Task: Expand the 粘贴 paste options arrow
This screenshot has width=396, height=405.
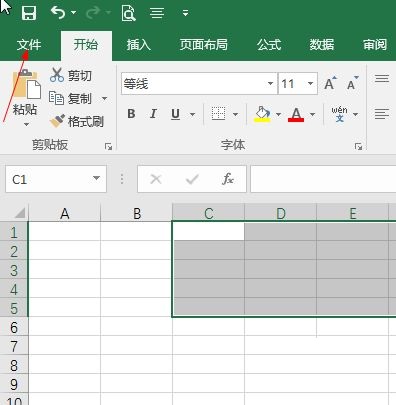Action: coord(26,125)
